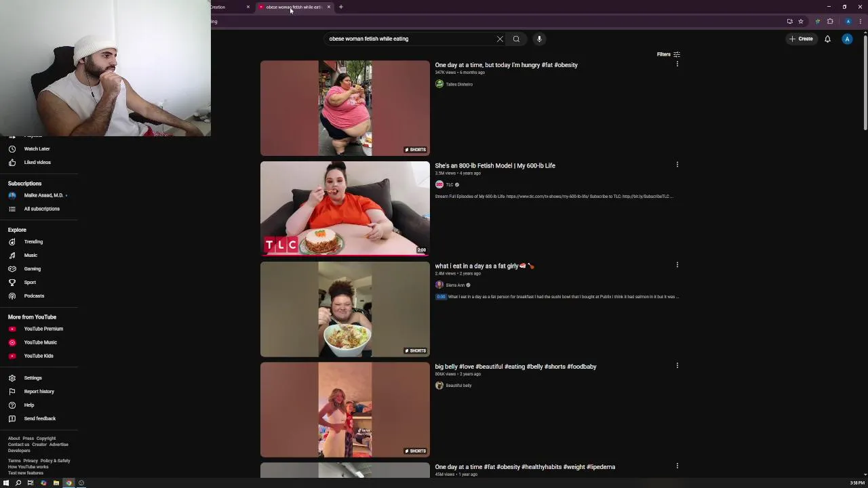Viewport: 868px width, 488px height.
Task: Open a new browser tab with plus
Action: click(341, 7)
